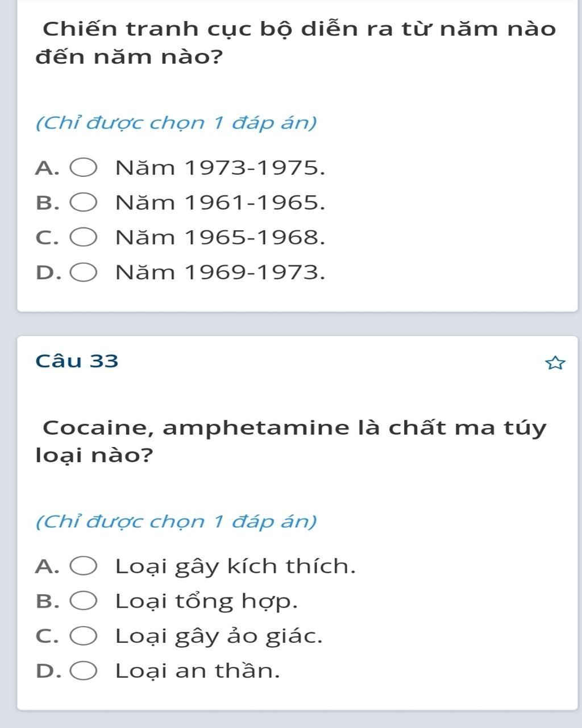
Task: Choose the Loại tổng hợp radio button
Action: [84, 601]
